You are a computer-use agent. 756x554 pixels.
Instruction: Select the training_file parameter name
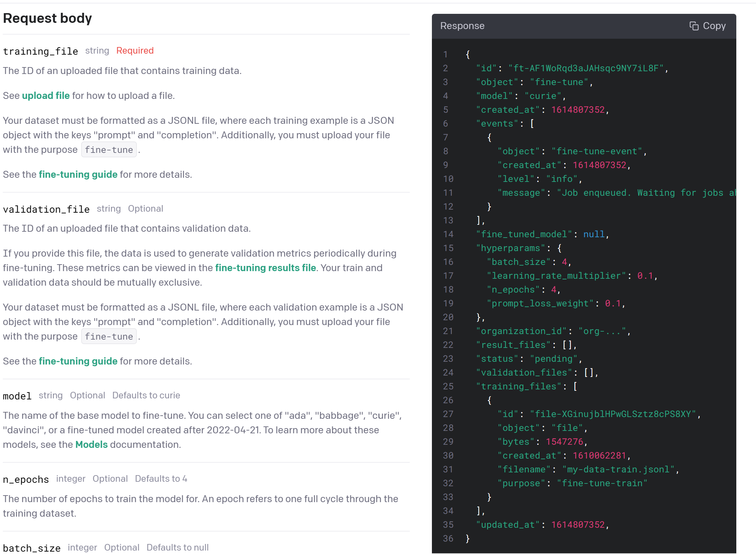40,51
